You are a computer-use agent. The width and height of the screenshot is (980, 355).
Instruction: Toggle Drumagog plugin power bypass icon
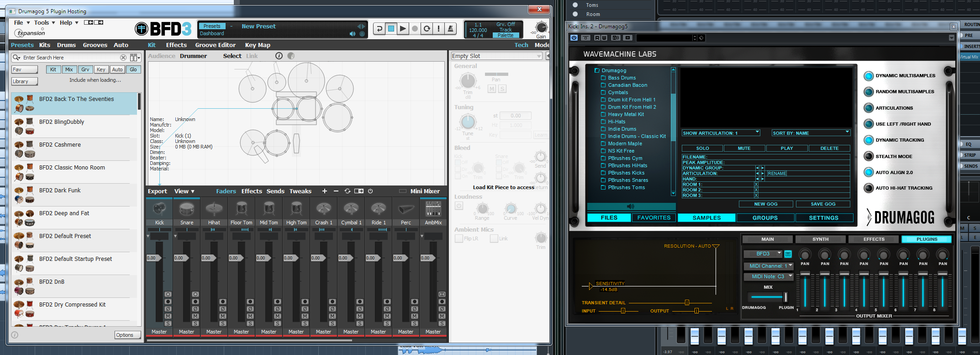[574, 38]
